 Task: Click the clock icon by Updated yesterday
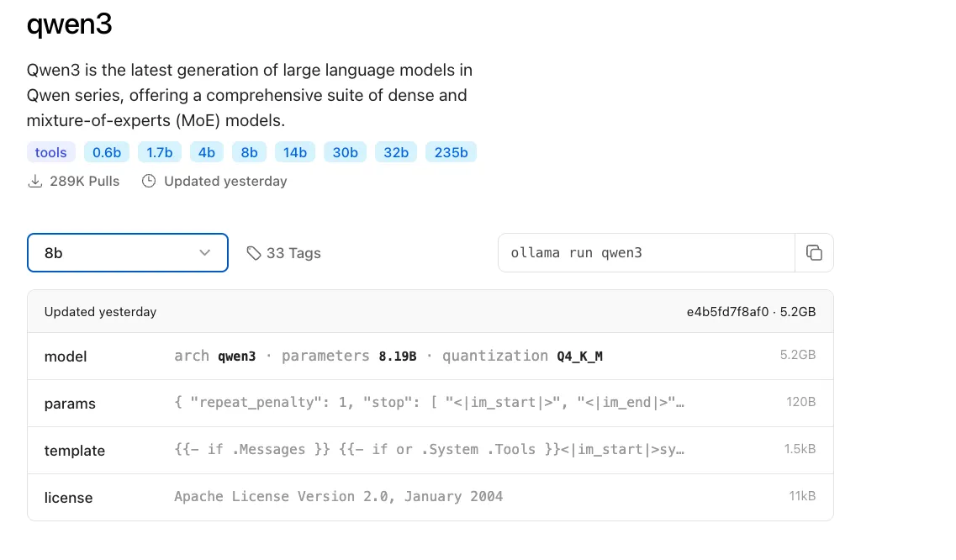coord(149,181)
